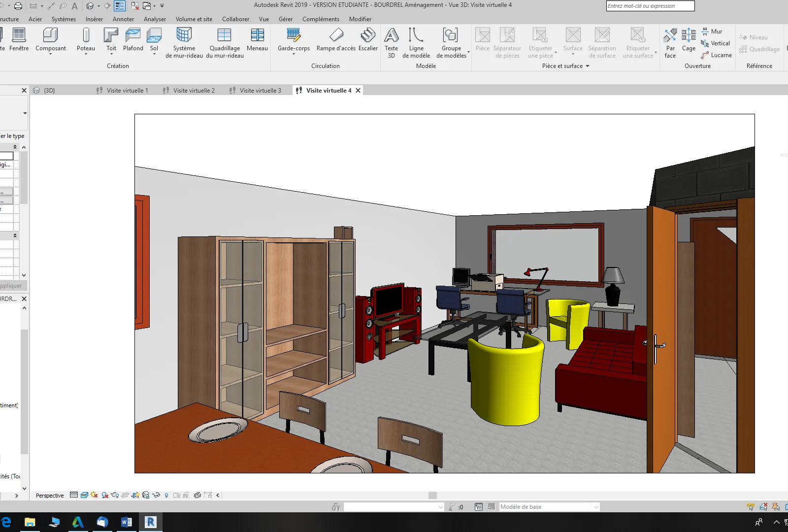Click the Par face opening tool

[x=670, y=43]
